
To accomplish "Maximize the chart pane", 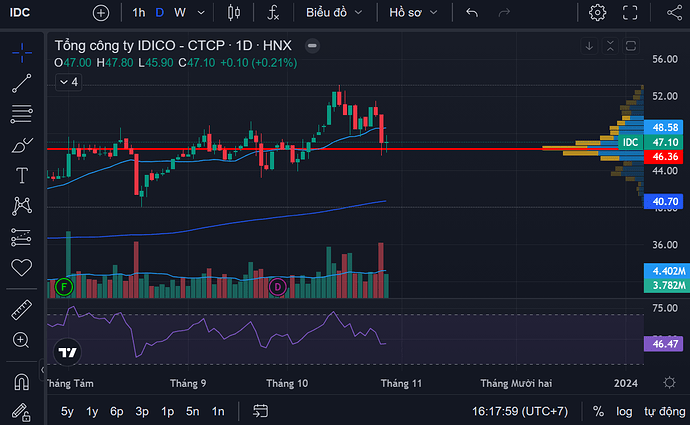I will (x=631, y=46).
